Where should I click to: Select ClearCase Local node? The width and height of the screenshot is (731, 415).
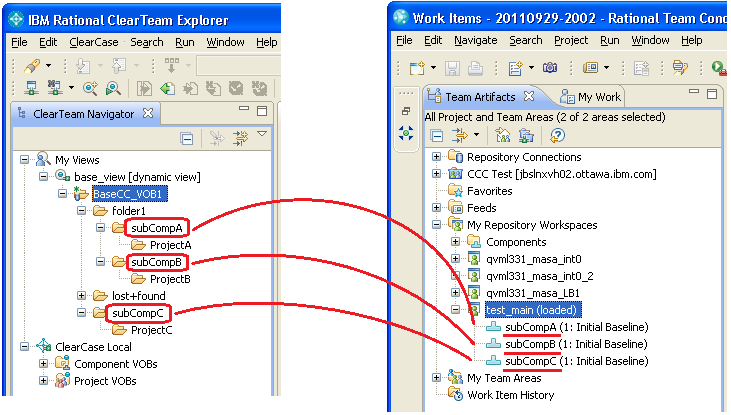coord(93,347)
